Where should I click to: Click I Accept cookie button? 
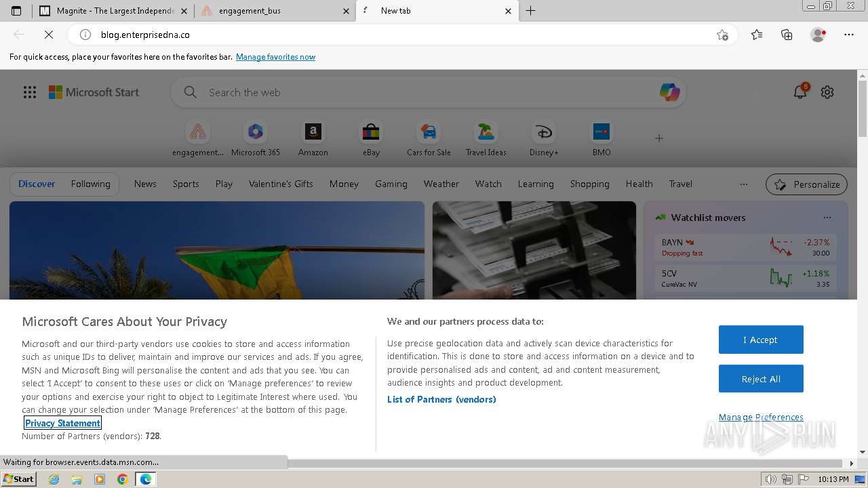point(761,340)
